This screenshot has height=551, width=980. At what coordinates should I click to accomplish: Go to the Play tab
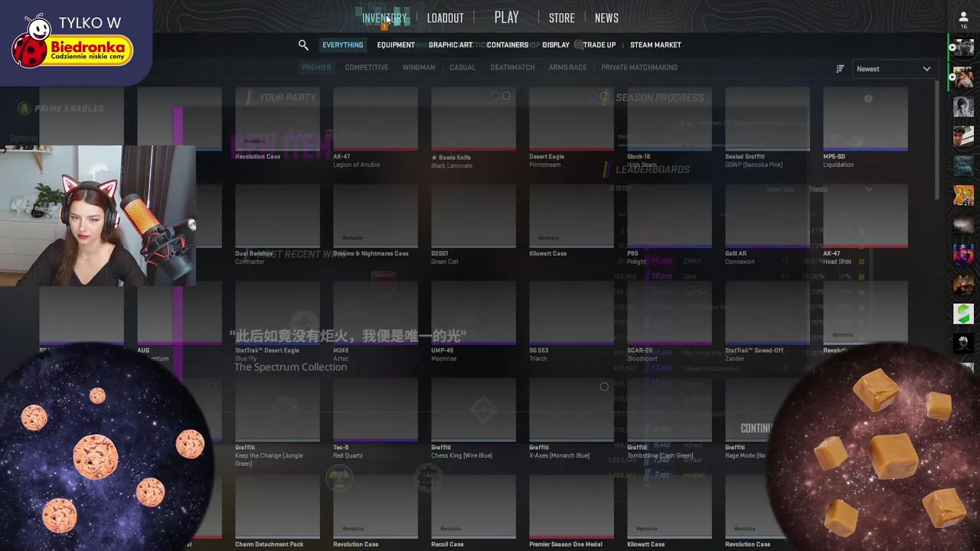(506, 18)
